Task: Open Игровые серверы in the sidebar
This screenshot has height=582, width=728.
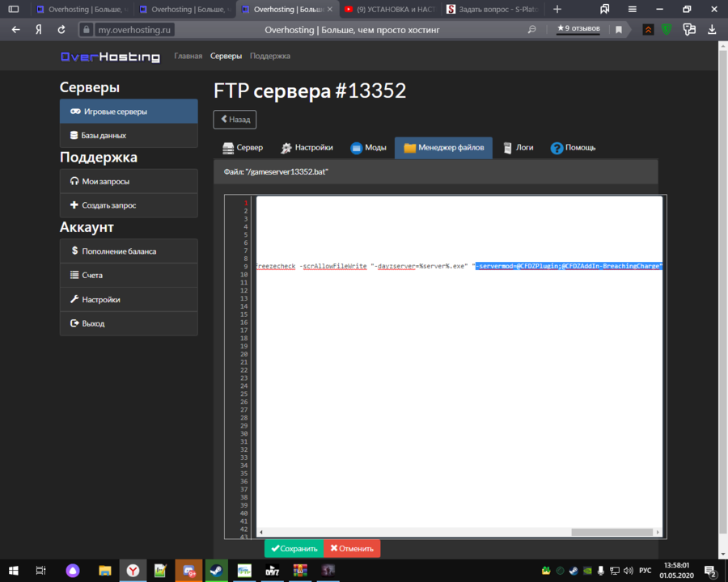Action: coord(129,112)
